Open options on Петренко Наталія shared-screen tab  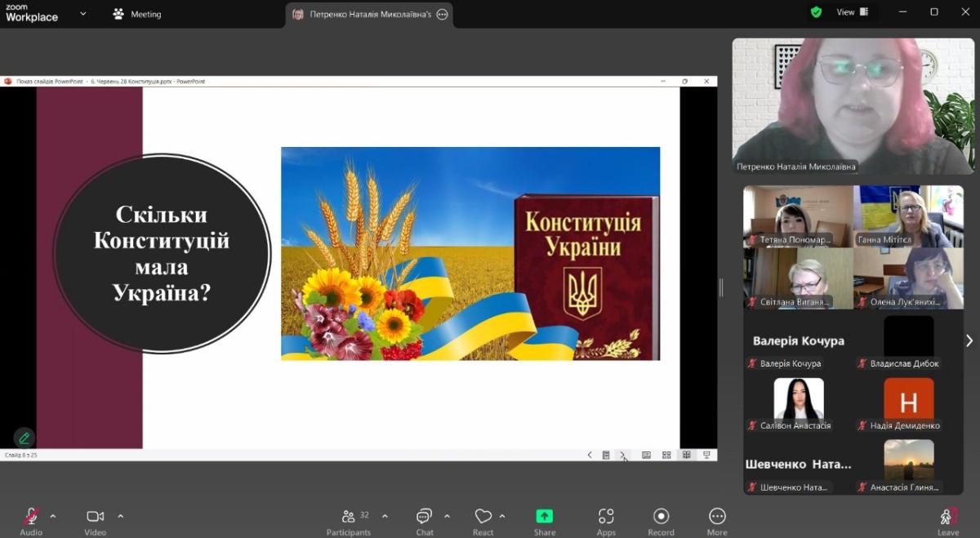(443, 15)
